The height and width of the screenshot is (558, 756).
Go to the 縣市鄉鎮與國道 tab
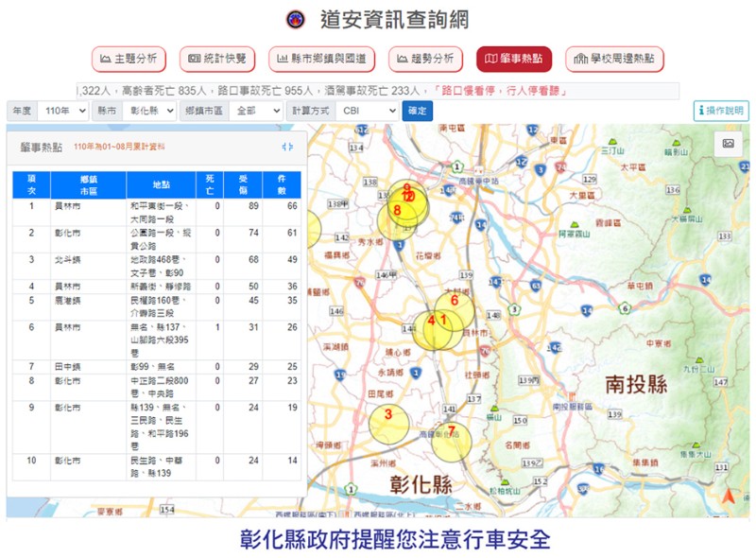(x=321, y=59)
